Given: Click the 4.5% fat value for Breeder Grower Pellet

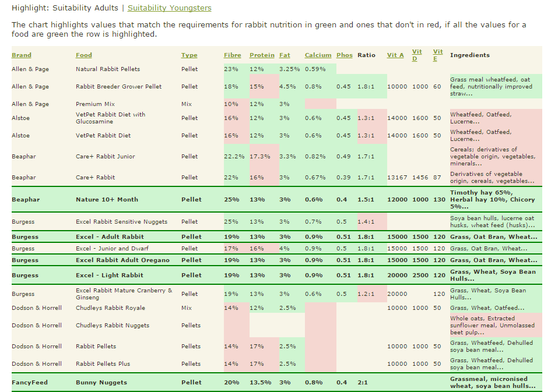Looking at the screenshot, I should pyautogui.click(x=287, y=87).
